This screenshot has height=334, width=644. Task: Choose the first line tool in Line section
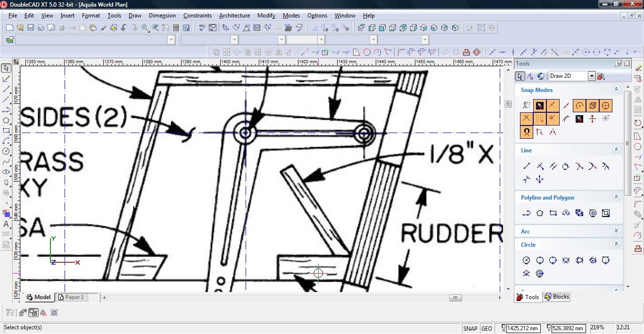pyautogui.click(x=527, y=166)
